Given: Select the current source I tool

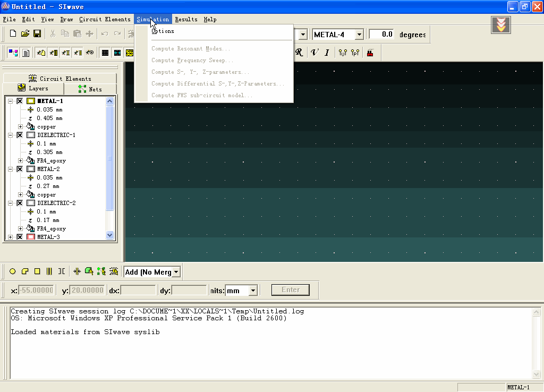Looking at the screenshot, I should [327, 53].
